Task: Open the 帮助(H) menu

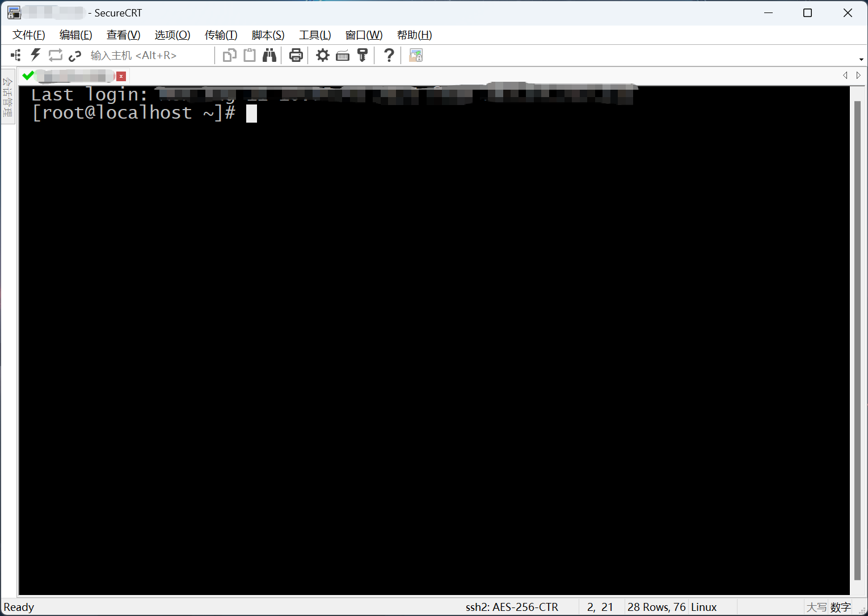Action: pyautogui.click(x=415, y=35)
